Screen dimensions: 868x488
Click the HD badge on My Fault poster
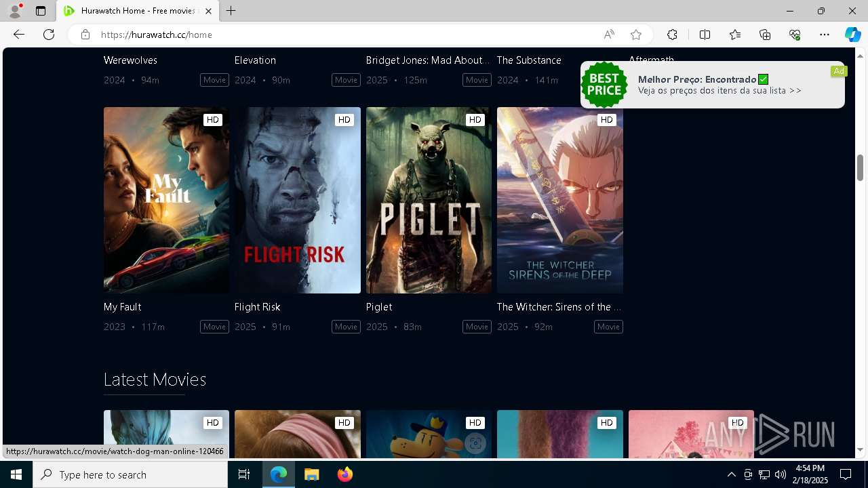213,120
